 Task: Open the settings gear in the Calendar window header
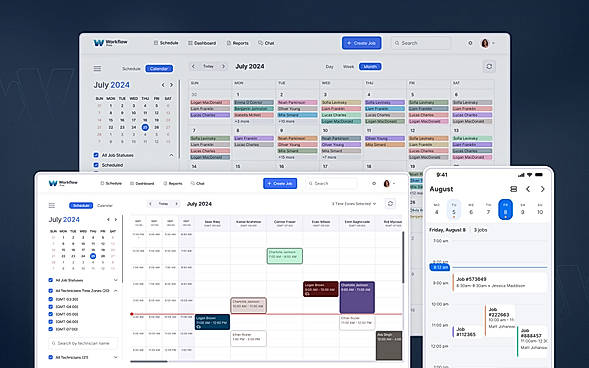coord(470,43)
